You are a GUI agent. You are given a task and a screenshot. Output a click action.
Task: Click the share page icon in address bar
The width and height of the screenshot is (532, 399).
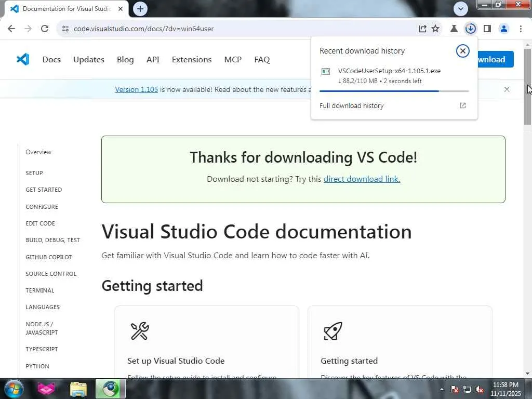click(422, 29)
